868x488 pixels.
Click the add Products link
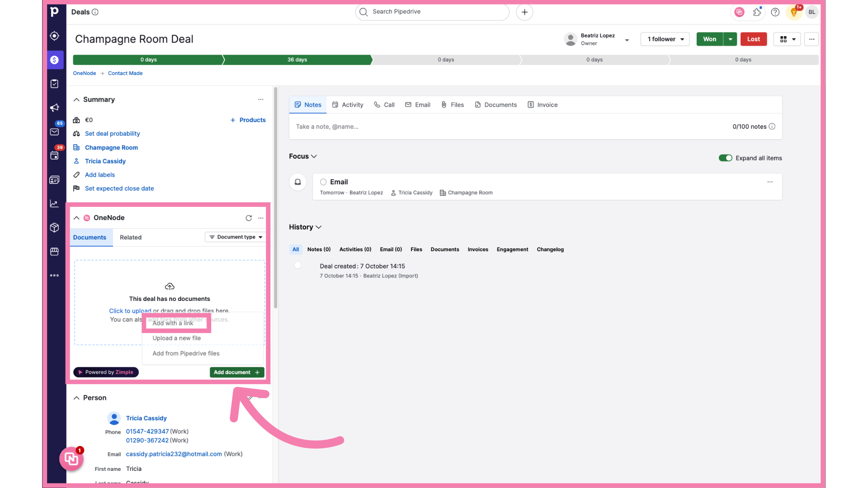click(248, 120)
